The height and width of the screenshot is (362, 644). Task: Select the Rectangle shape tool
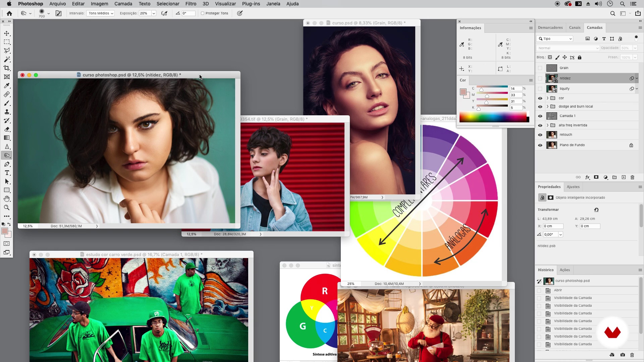point(7,190)
